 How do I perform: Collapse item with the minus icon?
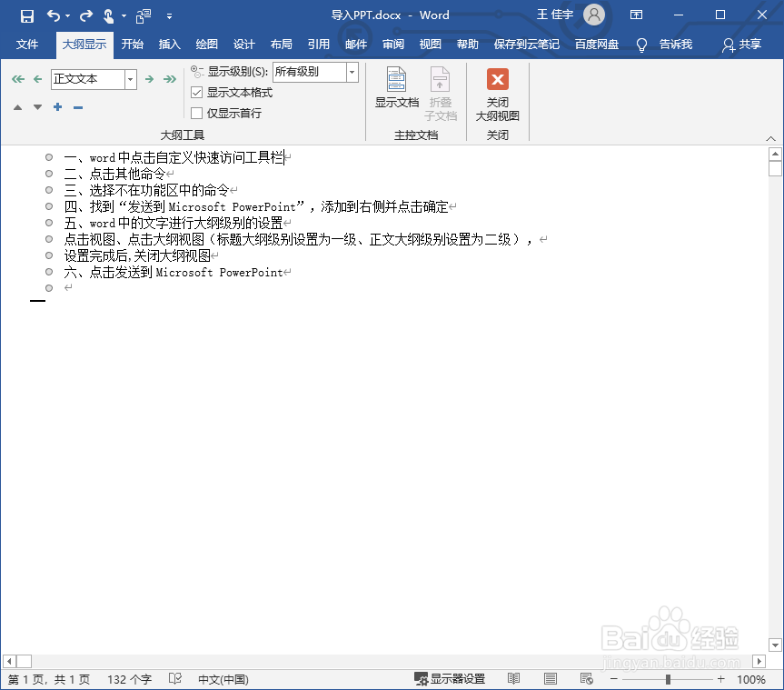point(78,107)
